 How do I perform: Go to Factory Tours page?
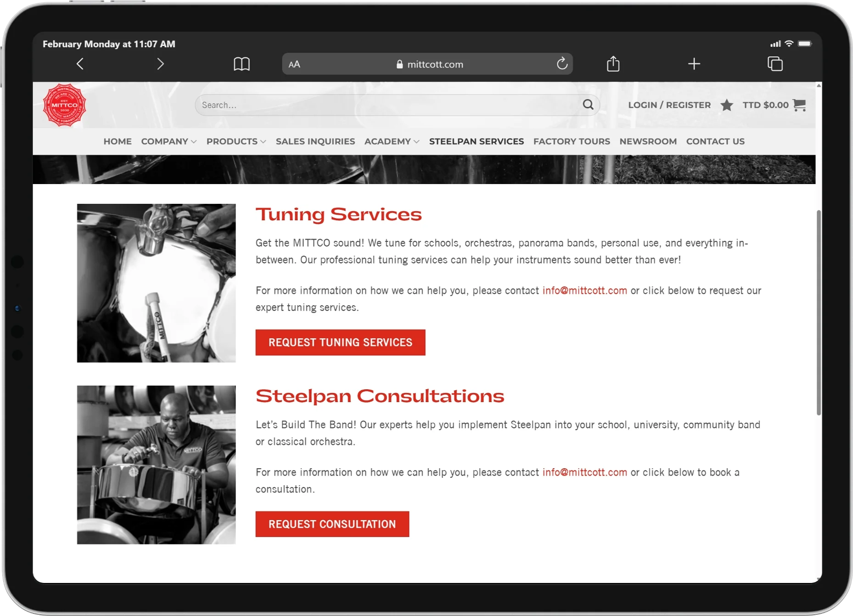[x=572, y=141]
